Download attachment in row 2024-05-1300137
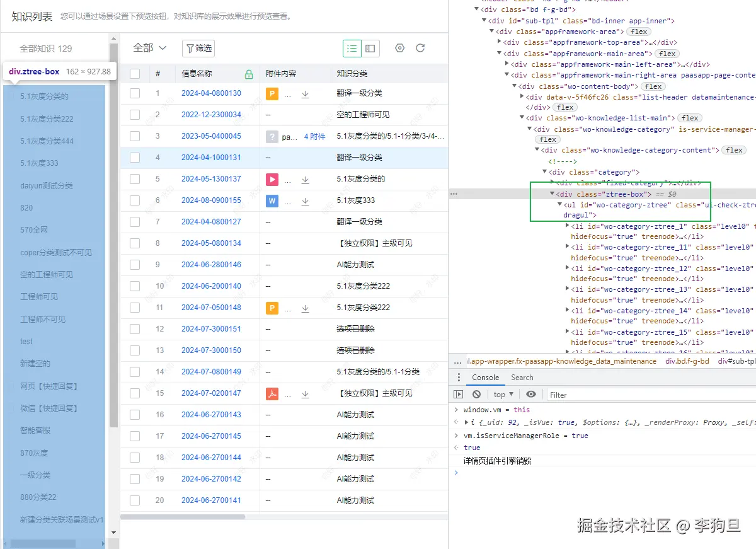Screen dimensions: 756x549 click(305, 180)
